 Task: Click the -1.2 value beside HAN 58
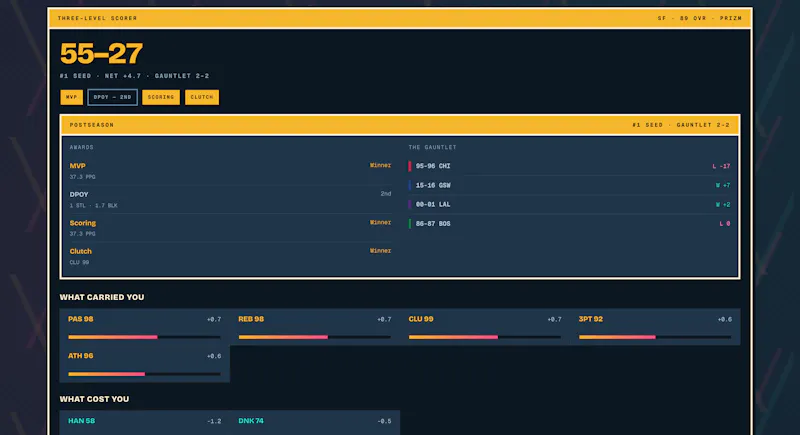point(214,421)
